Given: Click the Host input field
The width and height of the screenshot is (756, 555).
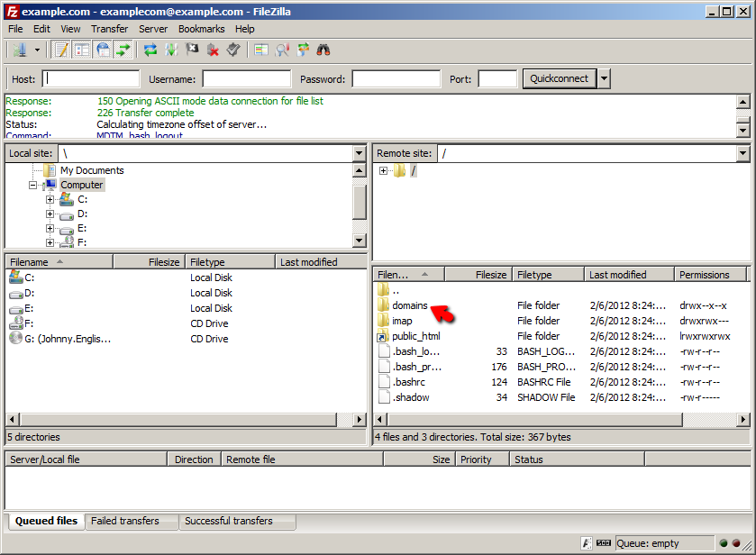Looking at the screenshot, I should [x=91, y=79].
